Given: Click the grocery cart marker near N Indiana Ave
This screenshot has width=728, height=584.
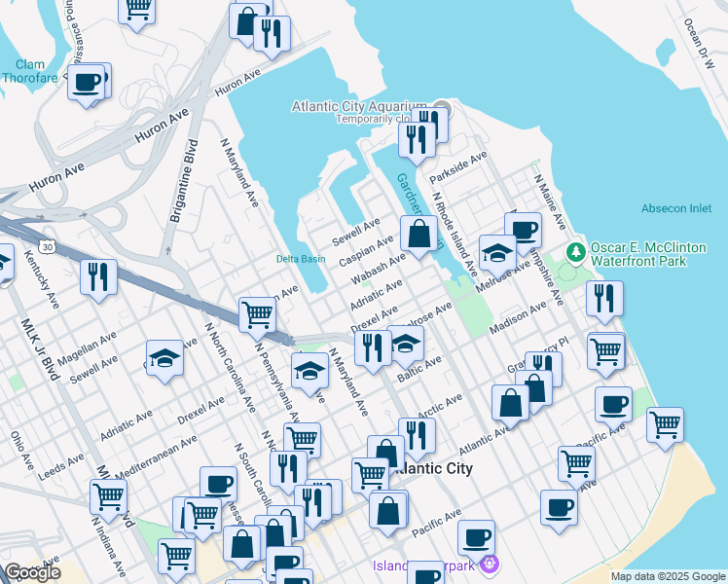Looking at the screenshot, I should [108, 500].
